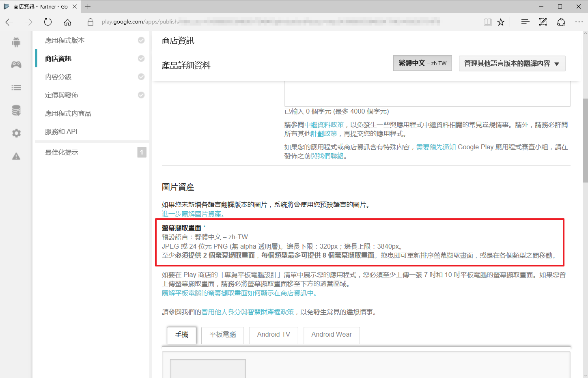The width and height of the screenshot is (588, 378).
Task: Click the 繁體中文 – zh-TW language button
Action: (422, 63)
